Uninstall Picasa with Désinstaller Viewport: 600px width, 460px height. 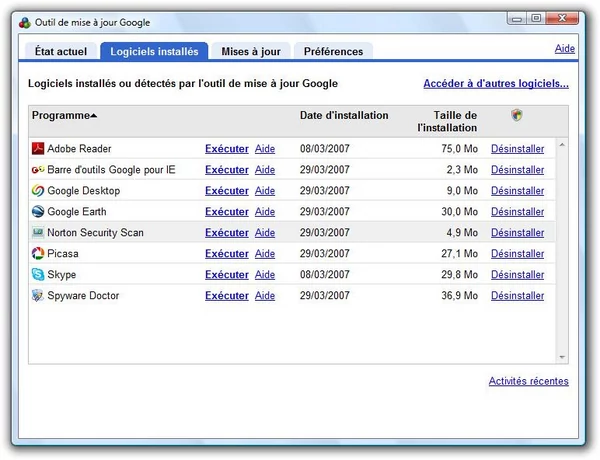(x=517, y=253)
